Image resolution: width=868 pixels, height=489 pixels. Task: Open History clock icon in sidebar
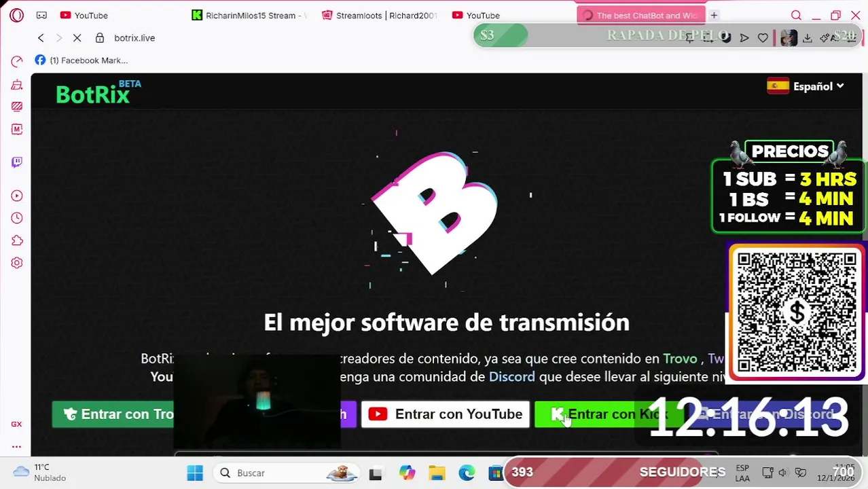(x=17, y=218)
